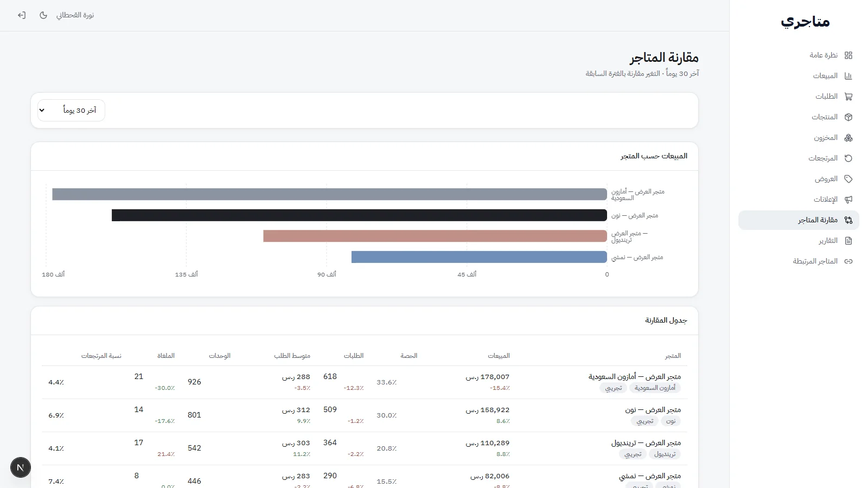The height and width of the screenshot is (488, 868).
Task: Click the جدول المقارنة heading
Action: (666, 320)
